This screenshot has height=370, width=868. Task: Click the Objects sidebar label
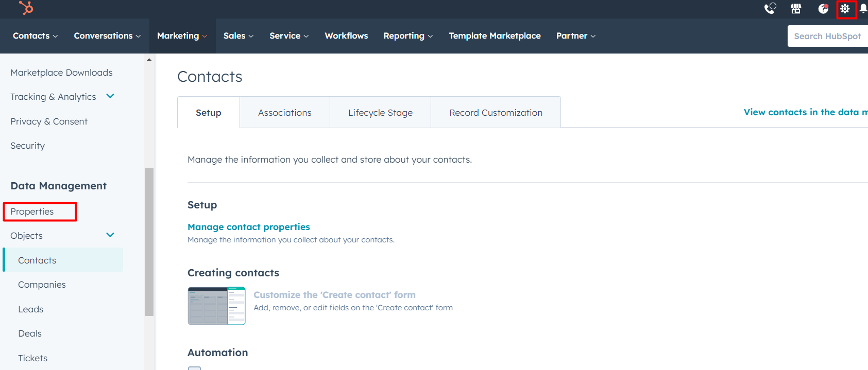point(27,236)
